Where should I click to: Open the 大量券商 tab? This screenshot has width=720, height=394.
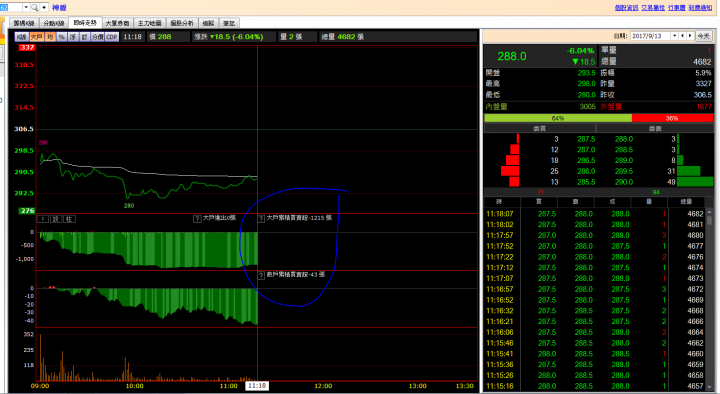[x=117, y=23]
